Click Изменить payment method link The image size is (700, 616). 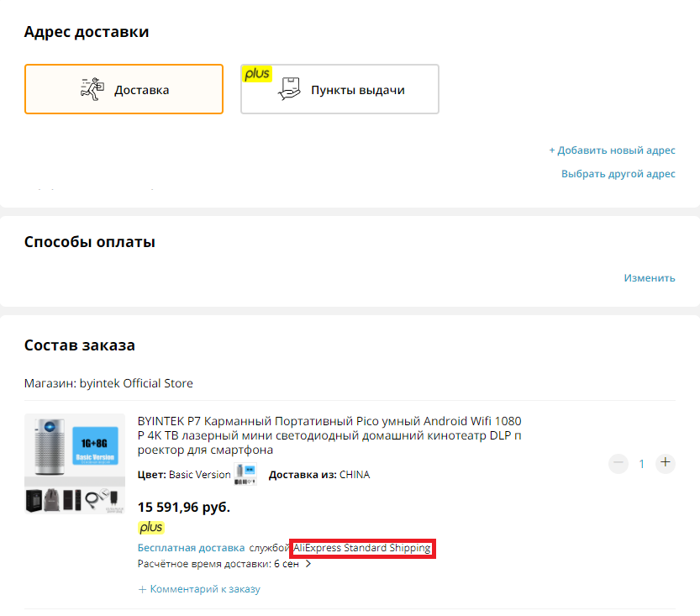point(650,278)
